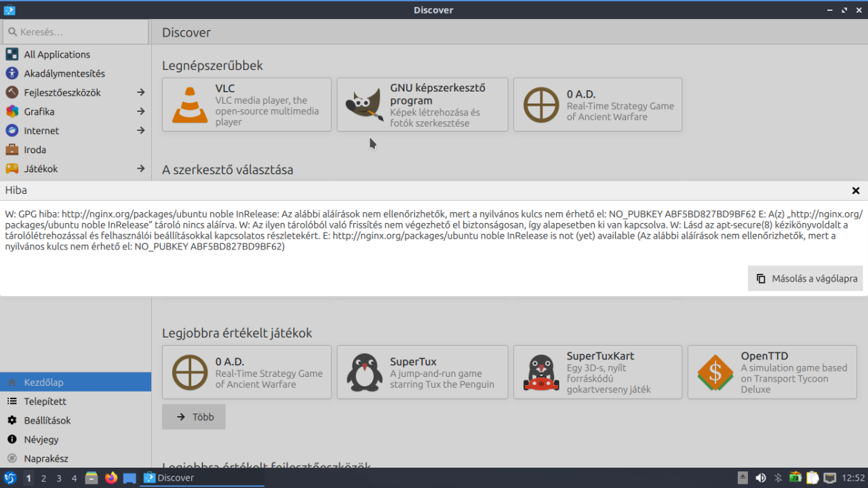
Task: Click Másolás a vágólapra button
Action: click(x=806, y=279)
